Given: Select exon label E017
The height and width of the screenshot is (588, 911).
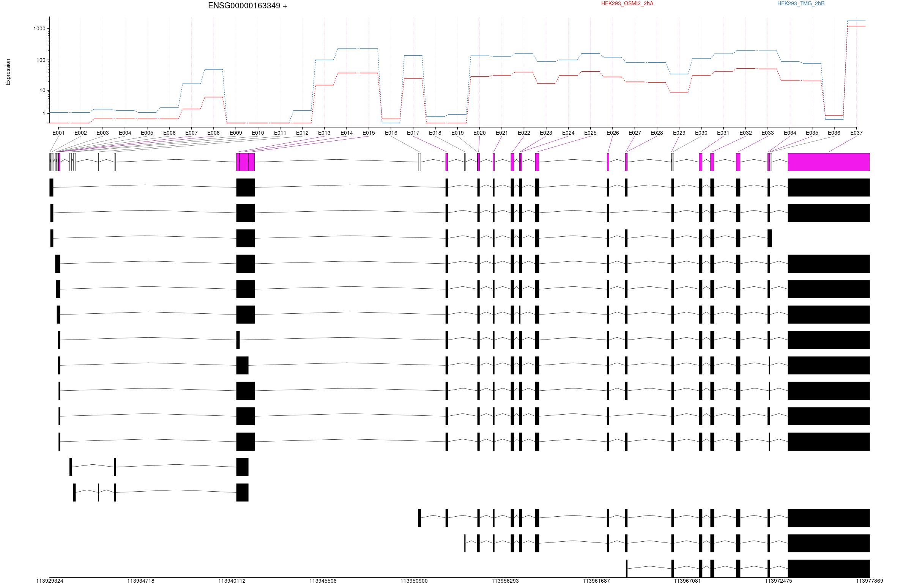Looking at the screenshot, I should [x=413, y=133].
